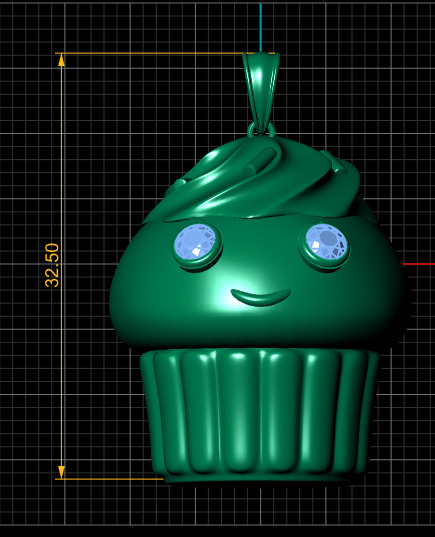Pick the vertical orange dimension line

click(x=62, y=266)
